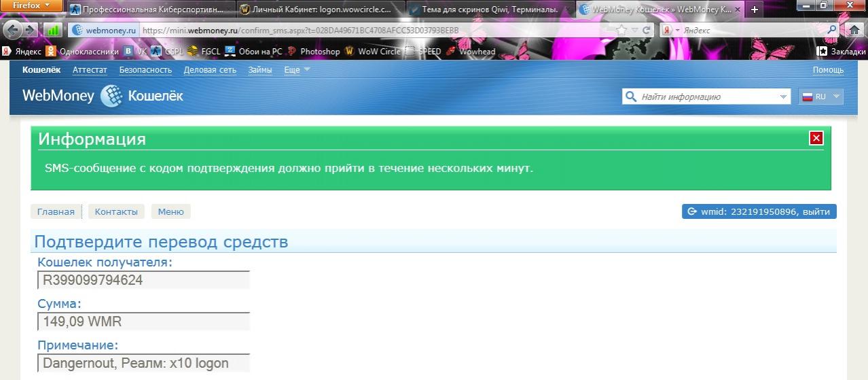Click the magnifier in the Яндекс search box

[832, 31]
